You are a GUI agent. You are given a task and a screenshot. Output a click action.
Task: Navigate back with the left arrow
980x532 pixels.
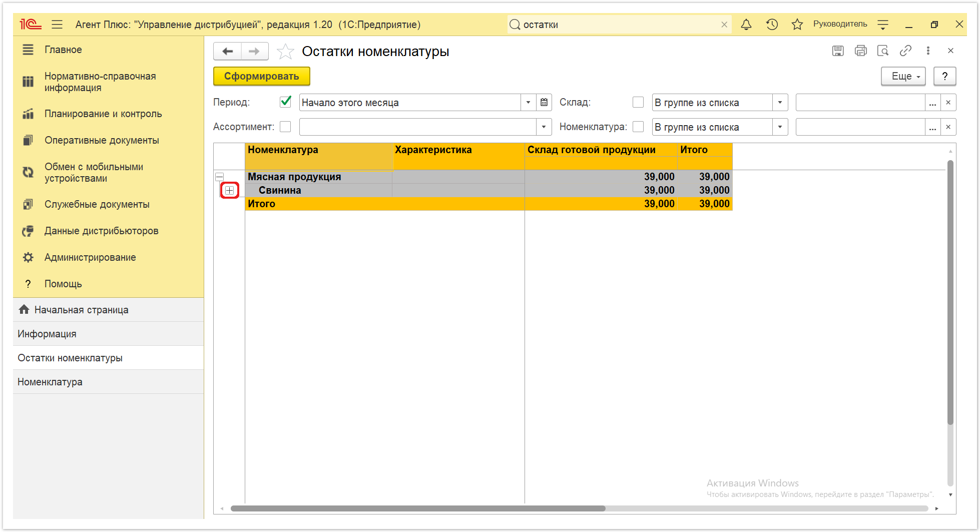[x=228, y=51]
